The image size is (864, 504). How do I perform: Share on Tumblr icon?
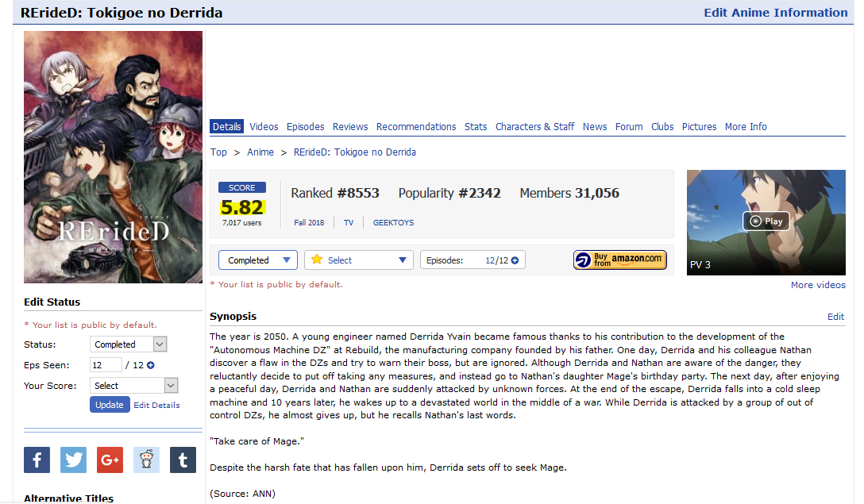pos(183,460)
